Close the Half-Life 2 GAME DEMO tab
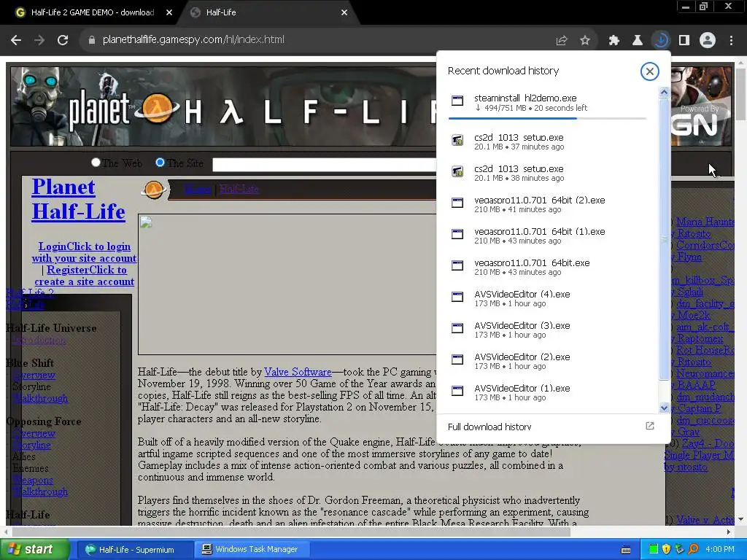Image resolution: width=747 pixels, height=560 pixels. coord(169,13)
